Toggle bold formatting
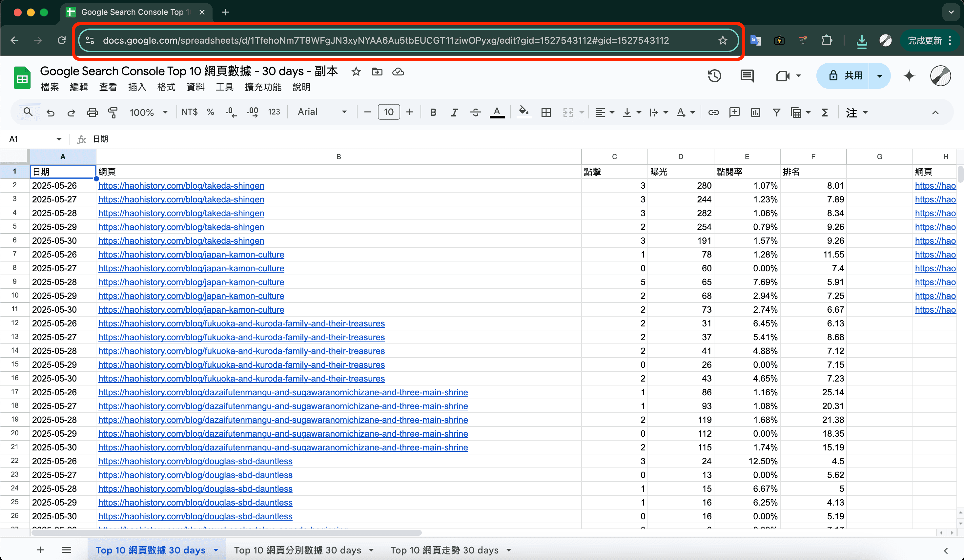The image size is (964, 560). (433, 112)
